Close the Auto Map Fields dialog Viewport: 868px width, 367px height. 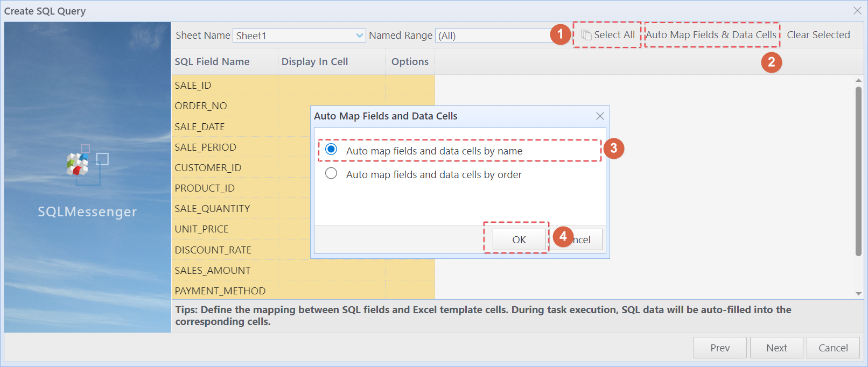[600, 116]
